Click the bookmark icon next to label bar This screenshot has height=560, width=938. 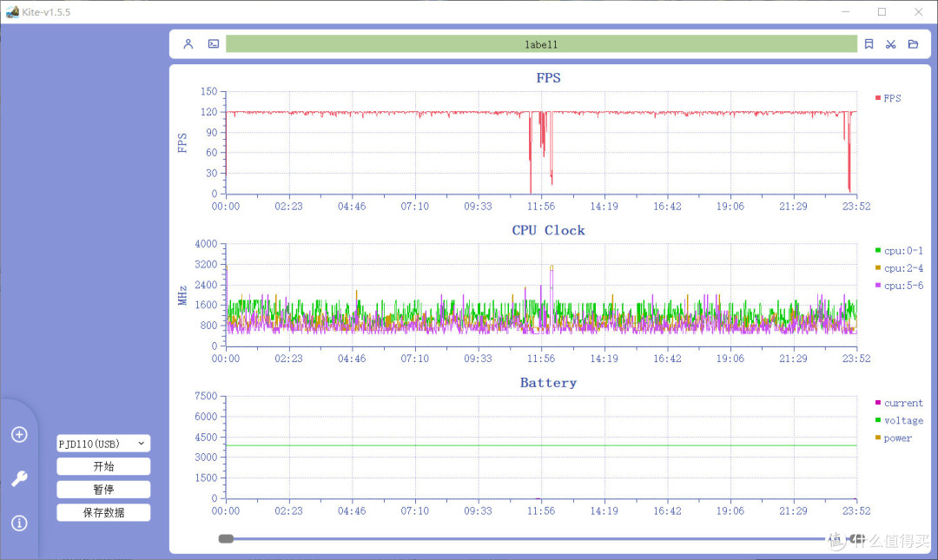pos(869,43)
